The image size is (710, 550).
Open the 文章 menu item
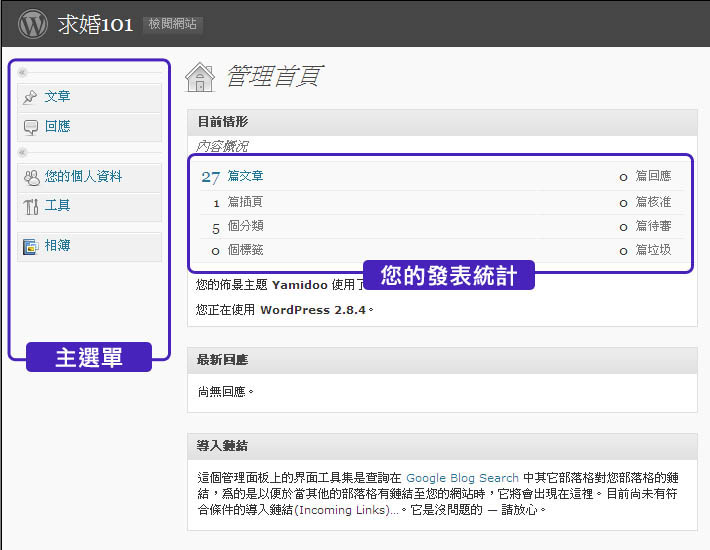[x=58, y=97]
